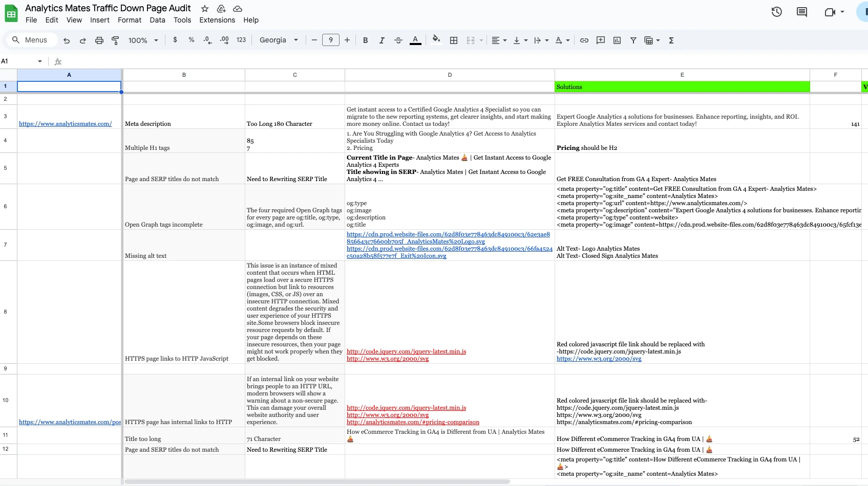Decrease decimal places

(x=207, y=40)
